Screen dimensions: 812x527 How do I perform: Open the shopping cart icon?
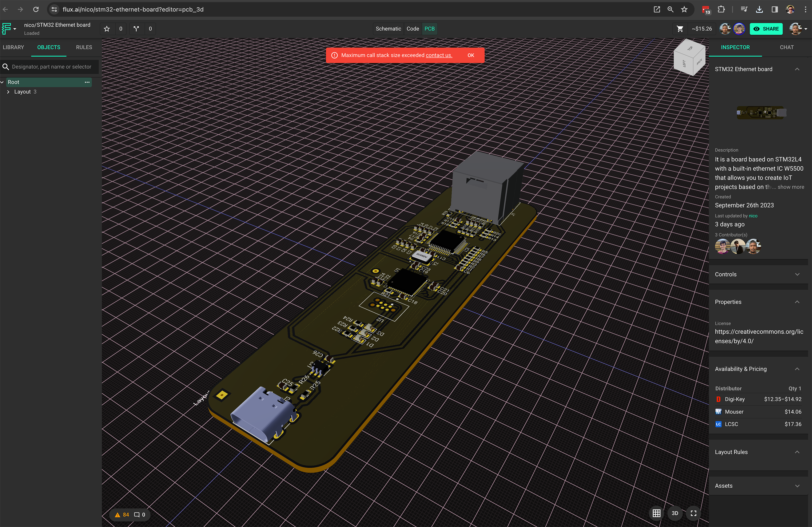pyautogui.click(x=680, y=29)
